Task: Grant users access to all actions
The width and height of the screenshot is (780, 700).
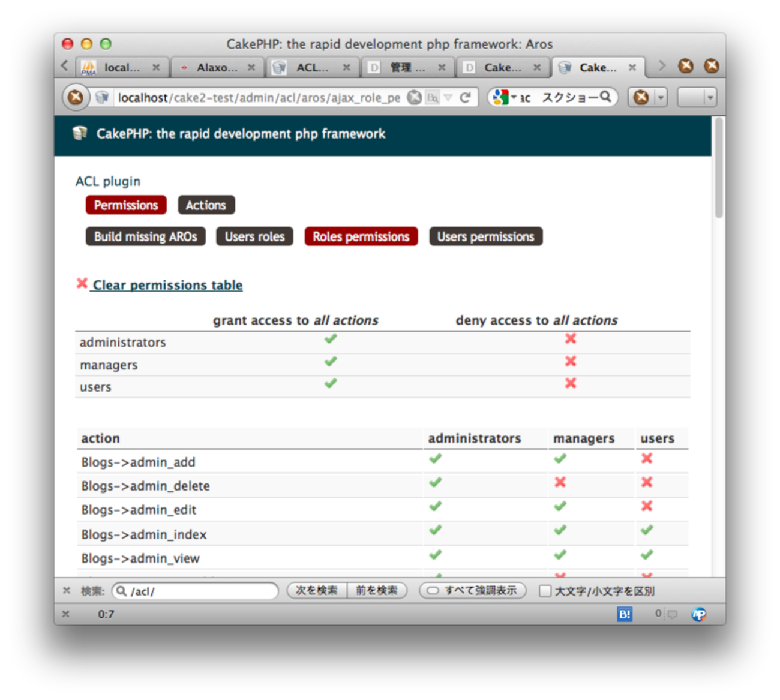Action: coord(331,383)
